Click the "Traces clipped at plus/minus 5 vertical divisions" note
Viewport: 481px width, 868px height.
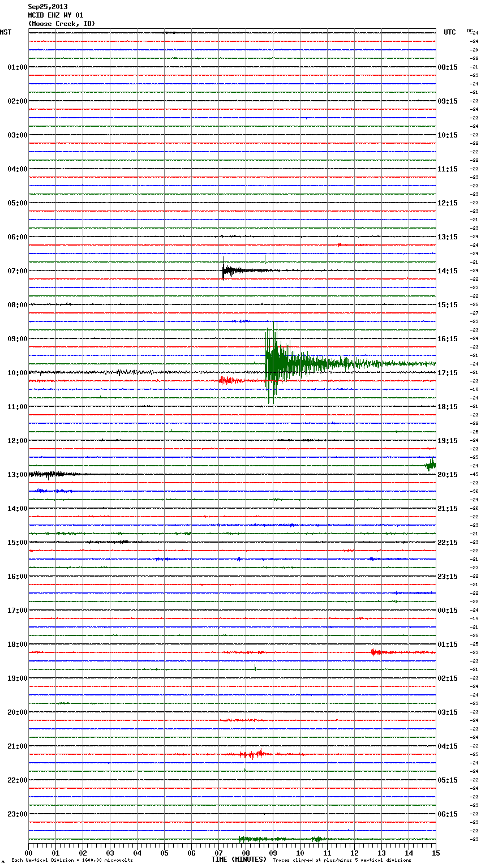(x=342, y=861)
